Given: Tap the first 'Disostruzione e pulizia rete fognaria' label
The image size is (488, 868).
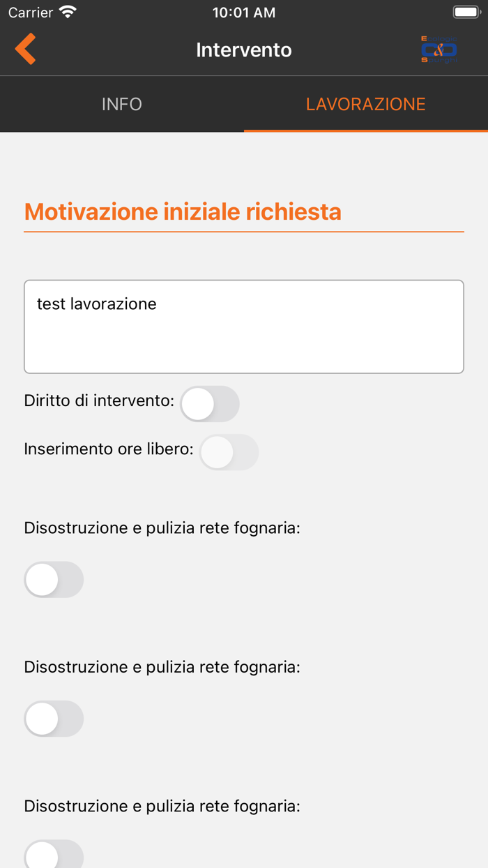Looking at the screenshot, I should [162, 527].
